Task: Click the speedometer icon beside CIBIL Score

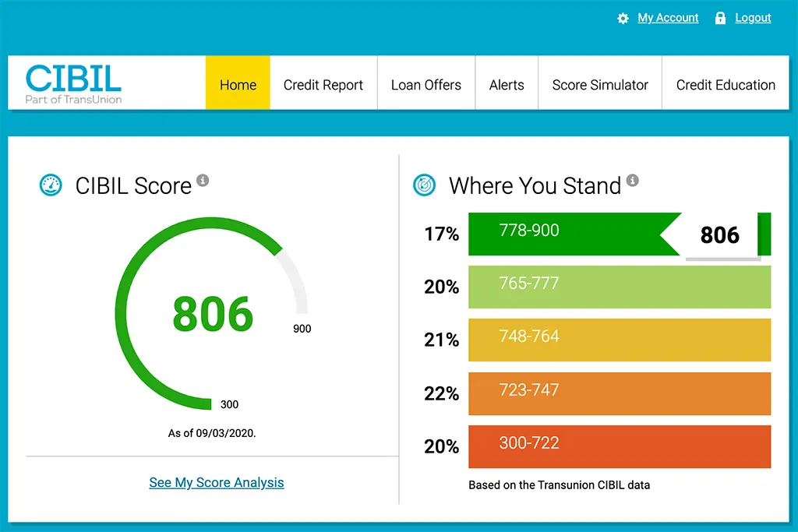Action: pos(50,185)
